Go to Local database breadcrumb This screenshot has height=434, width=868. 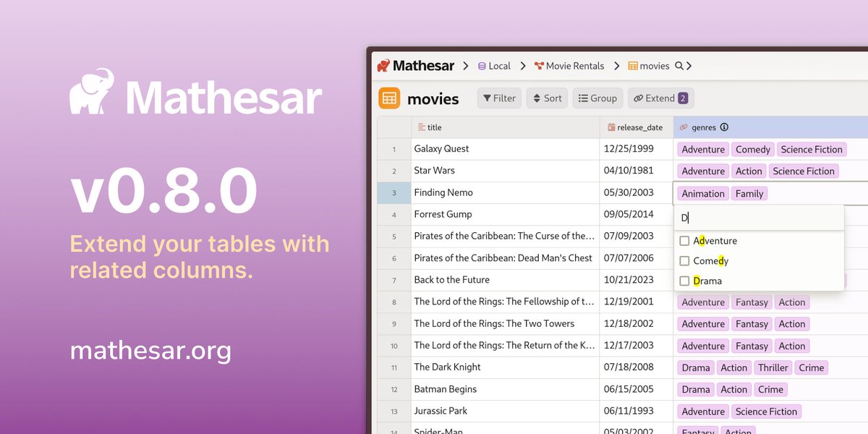(494, 66)
